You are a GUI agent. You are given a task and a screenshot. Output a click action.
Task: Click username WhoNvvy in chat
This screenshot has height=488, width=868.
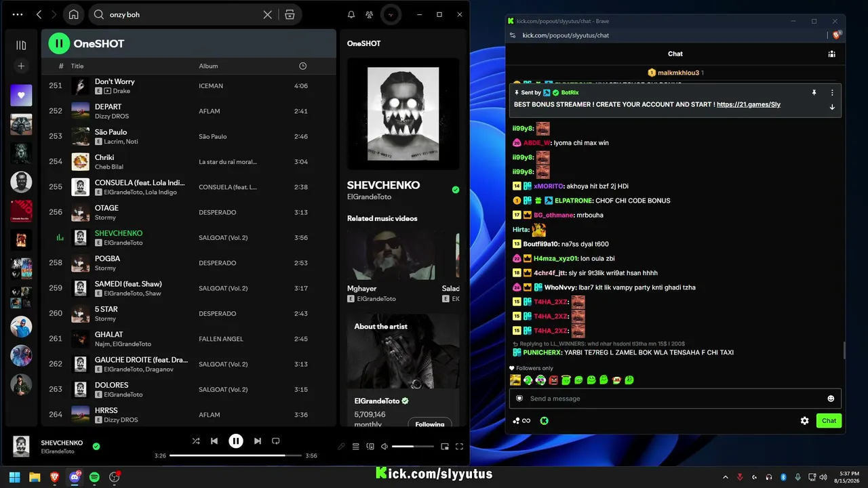(560, 287)
